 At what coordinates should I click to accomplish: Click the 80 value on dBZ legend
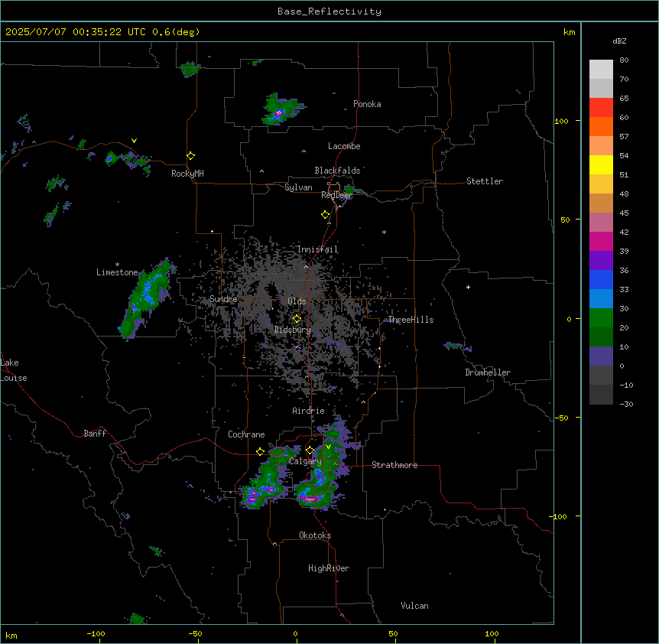(624, 60)
